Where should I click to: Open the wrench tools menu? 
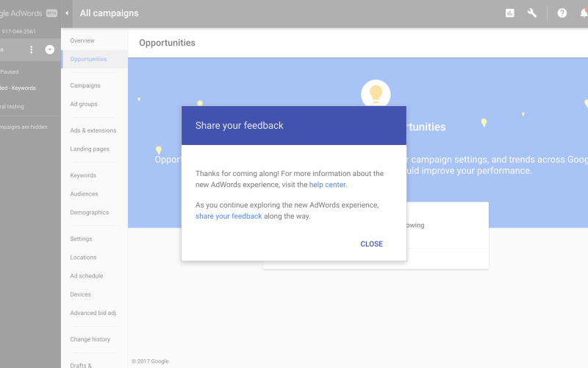click(531, 13)
